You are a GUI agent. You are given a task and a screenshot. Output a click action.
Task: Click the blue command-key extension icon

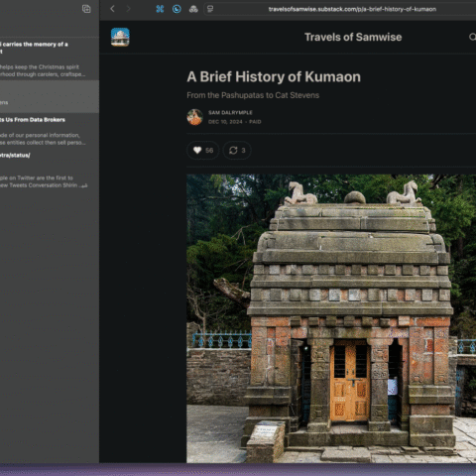coord(160,9)
